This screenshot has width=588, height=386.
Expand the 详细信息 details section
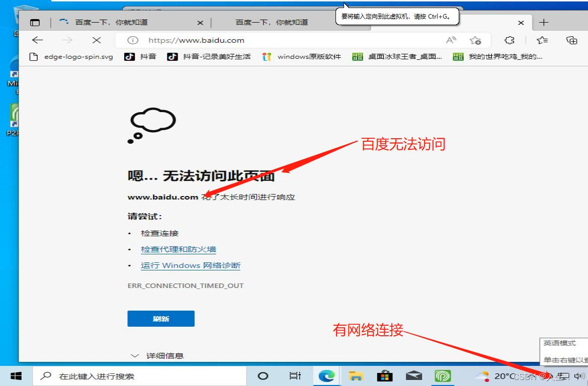pyautogui.click(x=157, y=356)
